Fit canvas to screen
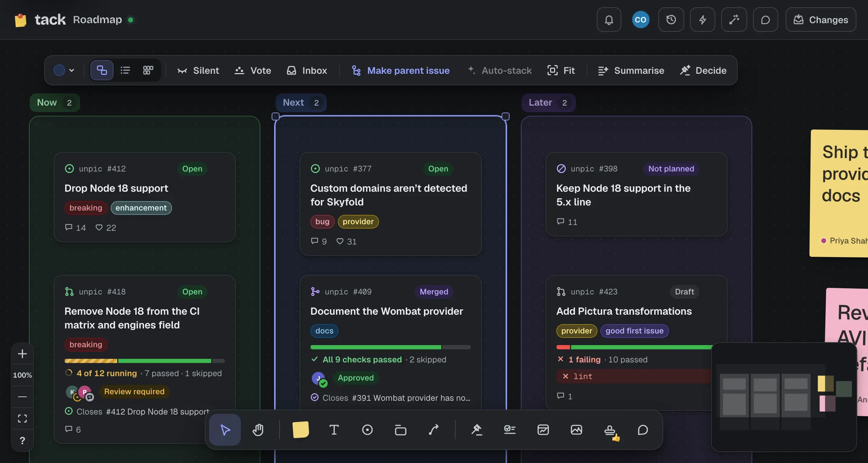 561,70
